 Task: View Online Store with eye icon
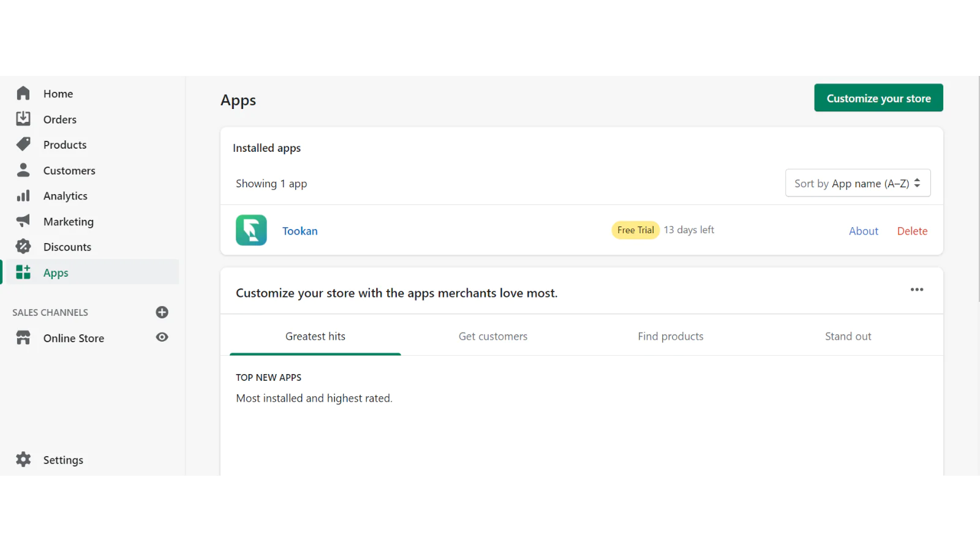(162, 337)
